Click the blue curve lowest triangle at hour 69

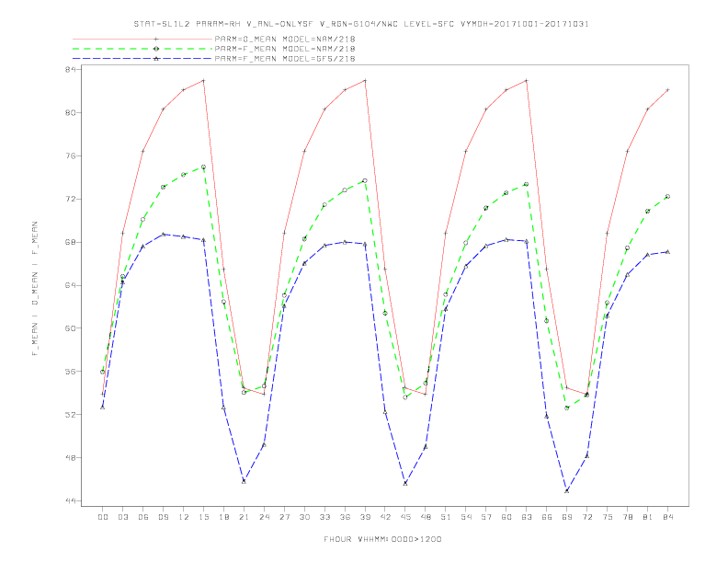pyautogui.click(x=567, y=490)
